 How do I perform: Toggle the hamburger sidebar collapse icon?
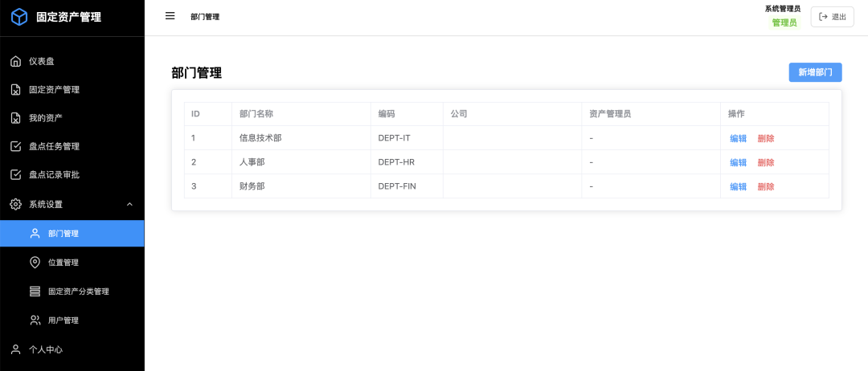170,16
